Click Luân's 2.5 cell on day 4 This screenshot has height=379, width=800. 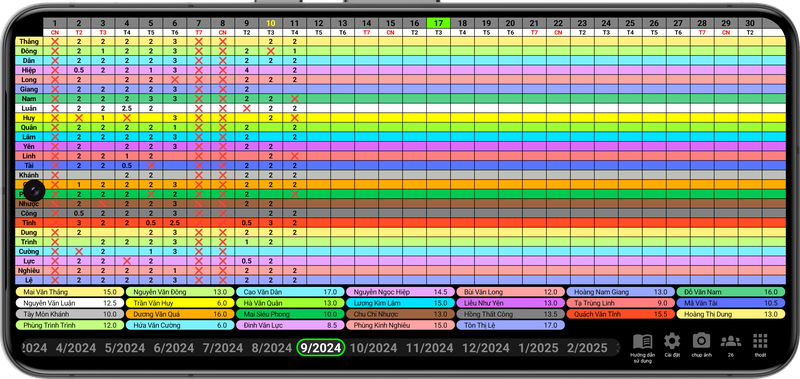(127, 108)
